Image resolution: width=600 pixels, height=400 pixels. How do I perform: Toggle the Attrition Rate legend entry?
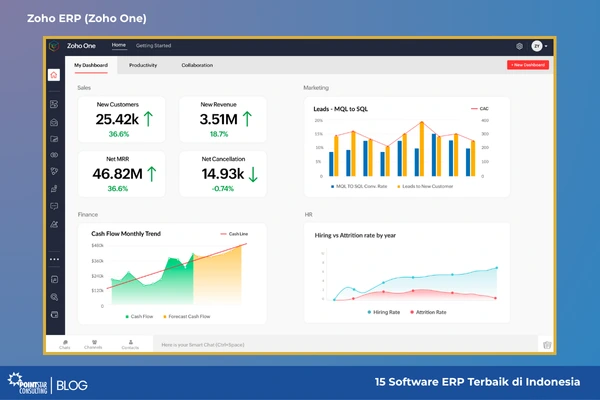click(428, 312)
